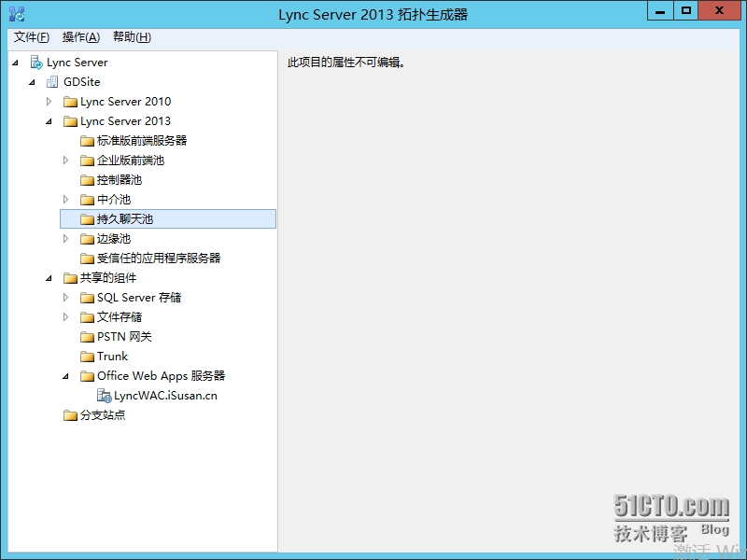The image size is (747, 560).
Task: Select the SQL Server 存储 label
Action: (139, 298)
